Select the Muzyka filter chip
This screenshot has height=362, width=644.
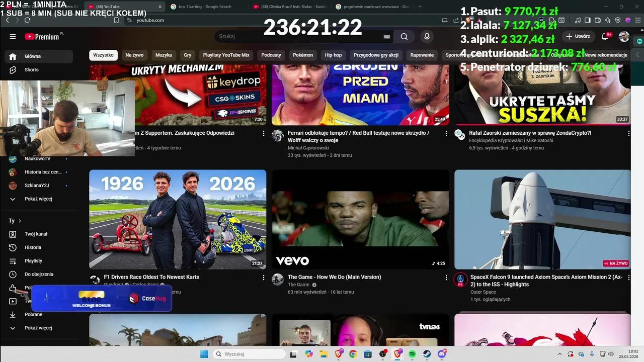click(x=164, y=55)
